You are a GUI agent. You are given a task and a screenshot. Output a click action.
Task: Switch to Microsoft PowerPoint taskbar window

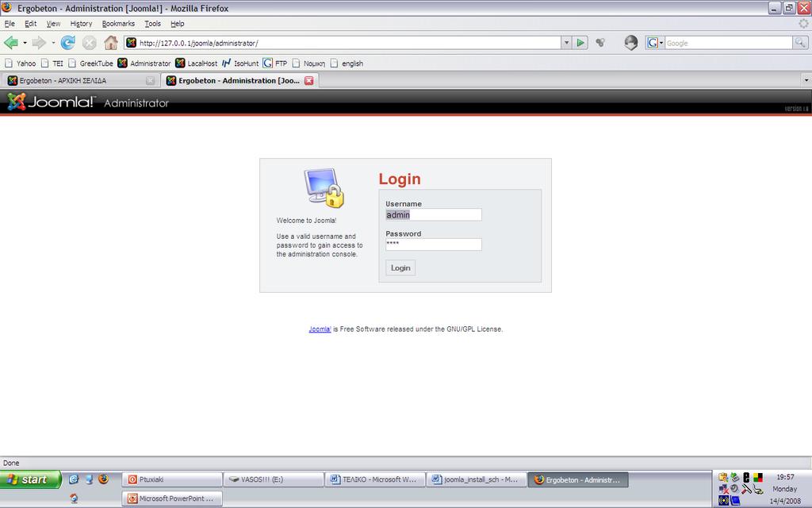tap(172, 498)
